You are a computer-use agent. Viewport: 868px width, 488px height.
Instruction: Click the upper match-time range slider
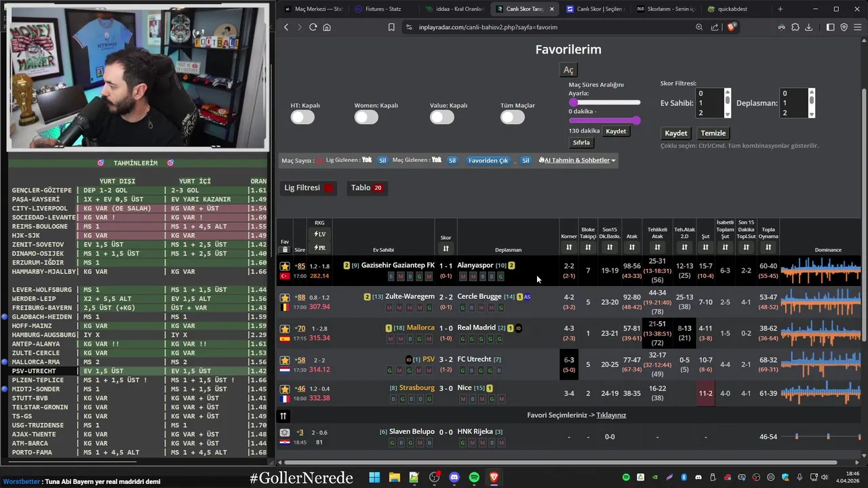coord(604,102)
